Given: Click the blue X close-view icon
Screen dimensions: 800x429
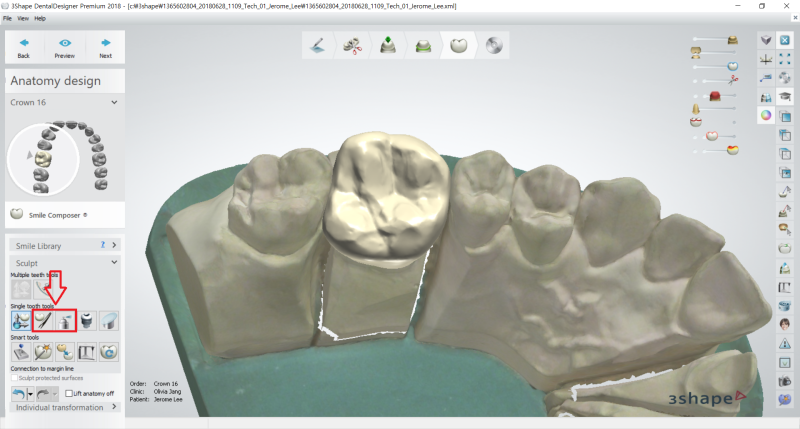Looking at the screenshot, I should [785, 40].
